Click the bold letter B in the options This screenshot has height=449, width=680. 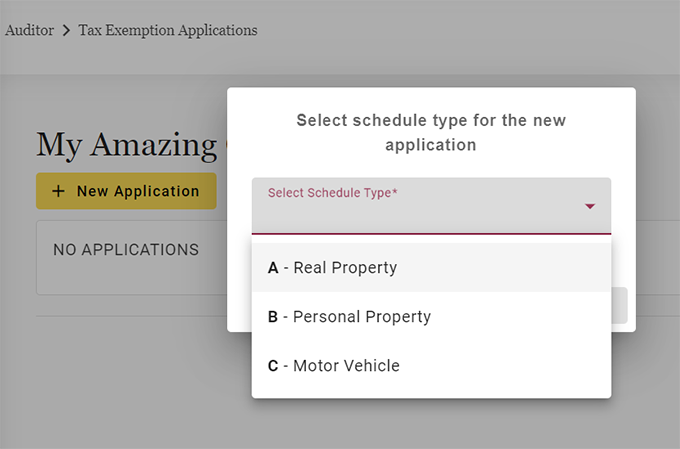(x=273, y=317)
